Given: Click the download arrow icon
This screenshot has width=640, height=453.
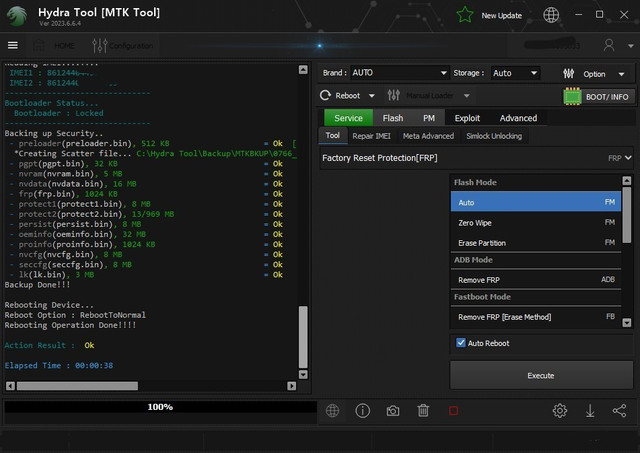Looking at the screenshot, I should coord(590,411).
